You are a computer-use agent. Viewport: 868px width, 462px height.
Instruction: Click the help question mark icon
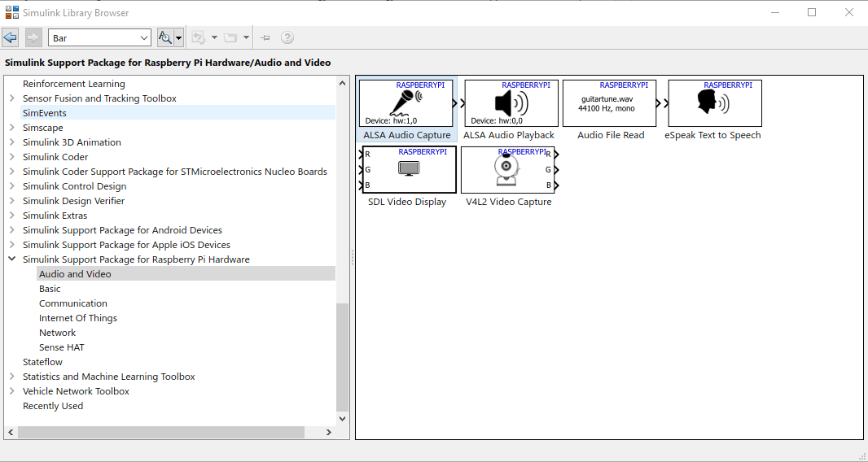pos(287,37)
